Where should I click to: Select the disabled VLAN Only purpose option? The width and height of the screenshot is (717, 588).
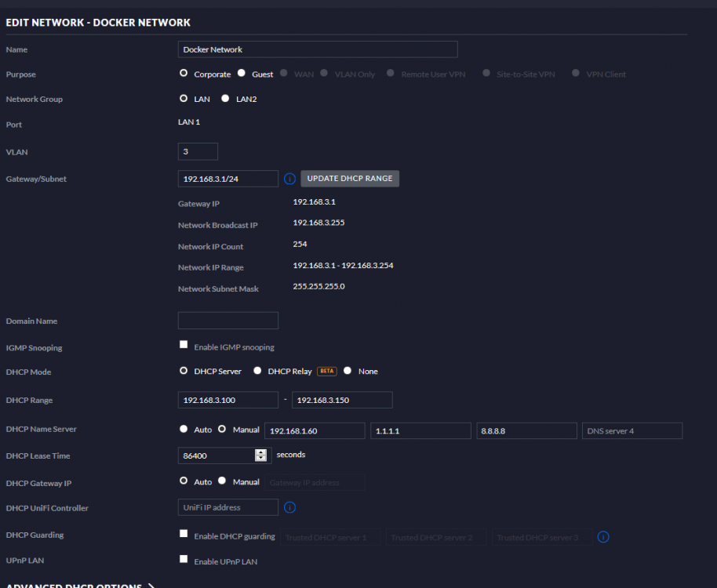tap(324, 73)
